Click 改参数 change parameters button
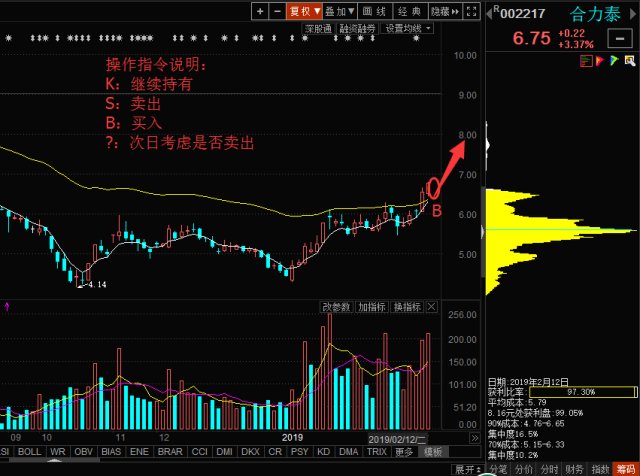The width and height of the screenshot is (640, 476). tap(336, 307)
